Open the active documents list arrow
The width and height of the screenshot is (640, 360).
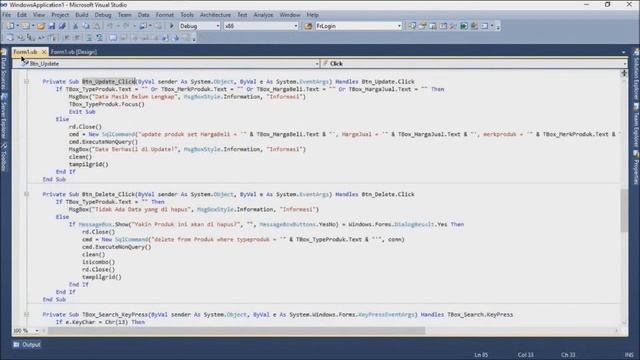pyautogui.click(x=623, y=52)
